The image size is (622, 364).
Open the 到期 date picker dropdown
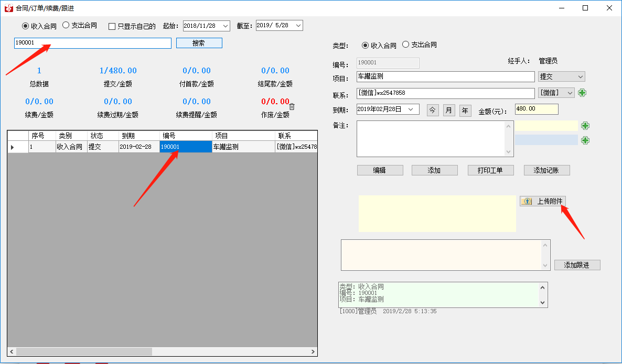(410, 109)
